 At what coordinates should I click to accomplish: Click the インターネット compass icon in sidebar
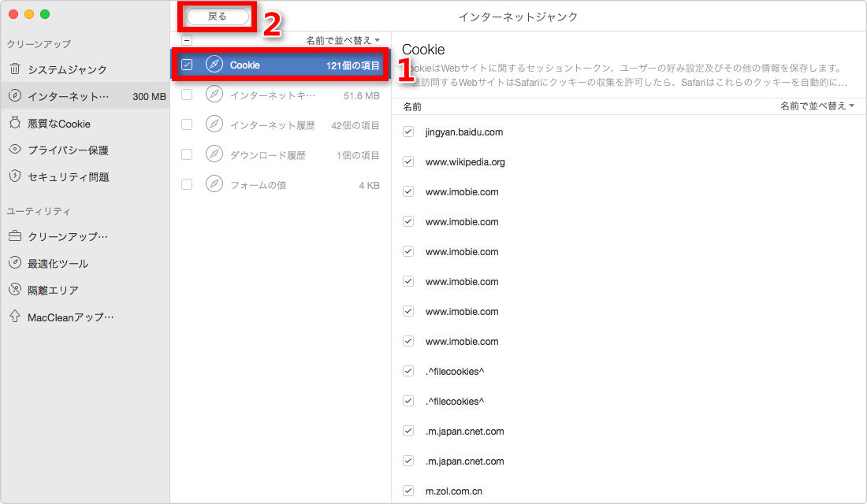(x=15, y=95)
